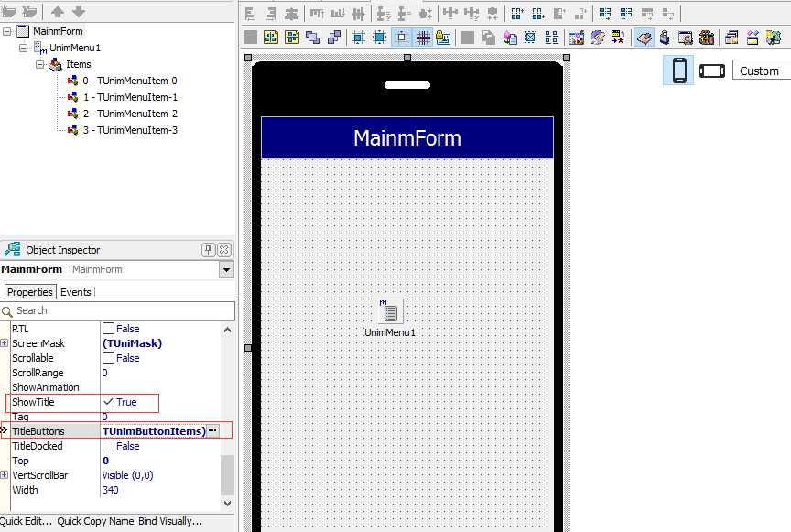
Task: Click the send to back icon
Action: click(x=334, y=38)
